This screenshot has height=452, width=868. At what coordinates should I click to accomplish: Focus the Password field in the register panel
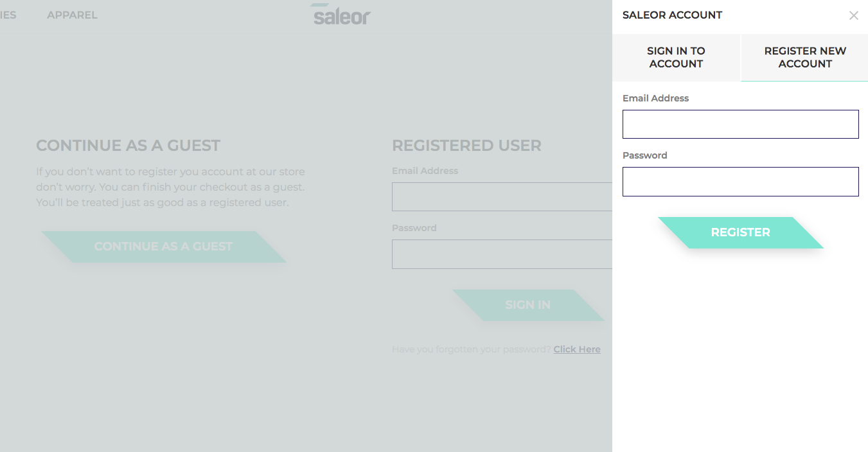point(740,182)
